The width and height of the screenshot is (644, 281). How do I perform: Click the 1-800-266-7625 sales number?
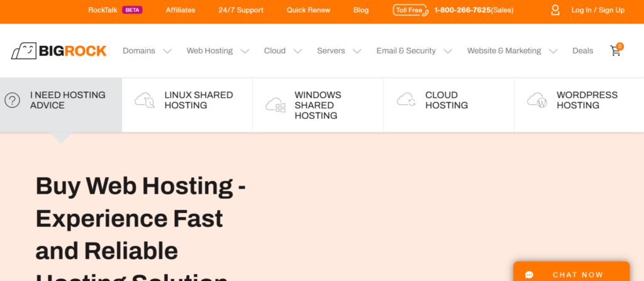coord(474,10)
